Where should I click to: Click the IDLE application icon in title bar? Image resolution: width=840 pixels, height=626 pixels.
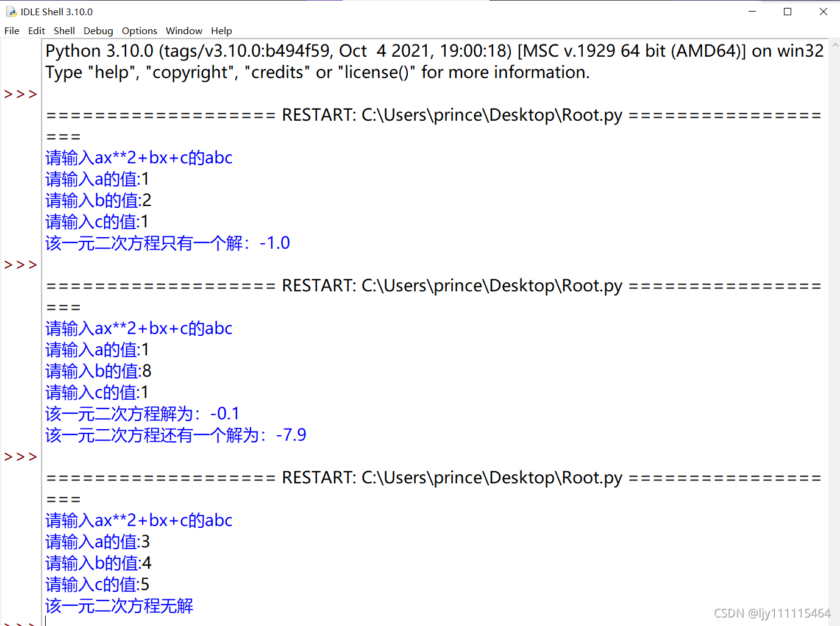pyautogui.click(x=10, y=11)
